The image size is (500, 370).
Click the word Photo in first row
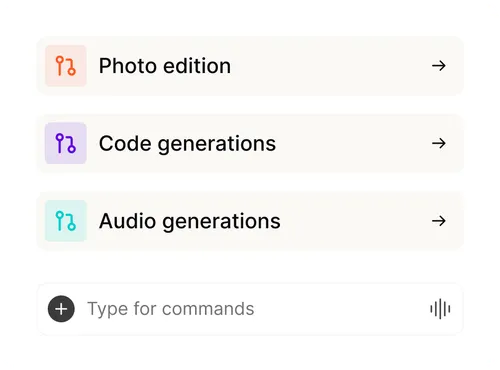tap(128, 66)
